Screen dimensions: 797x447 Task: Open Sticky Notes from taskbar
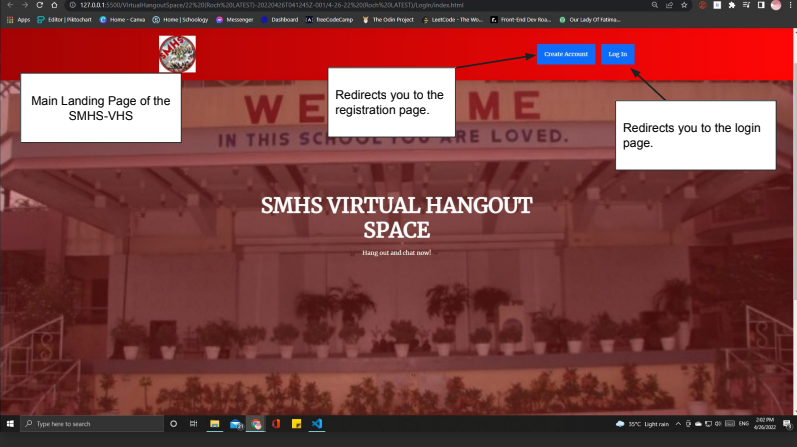tap(296, 424)
